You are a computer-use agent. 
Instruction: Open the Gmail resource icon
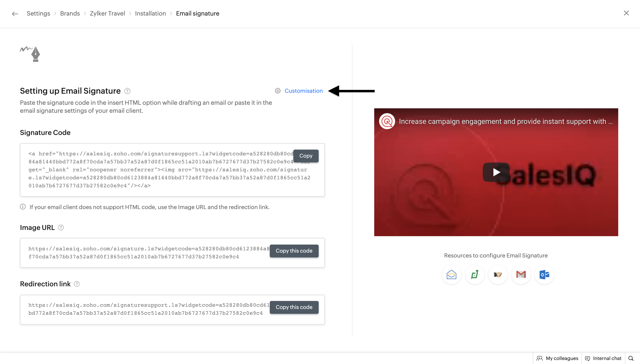521,275
